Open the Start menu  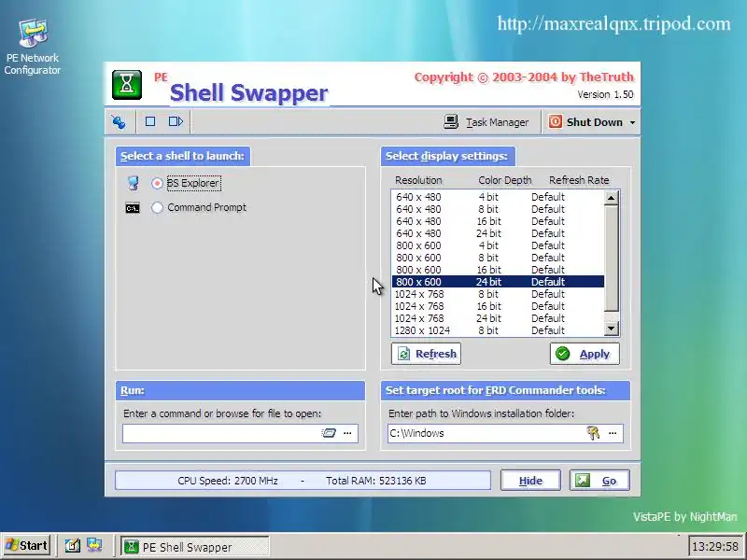pyautogui.click(x=27, y=546)
